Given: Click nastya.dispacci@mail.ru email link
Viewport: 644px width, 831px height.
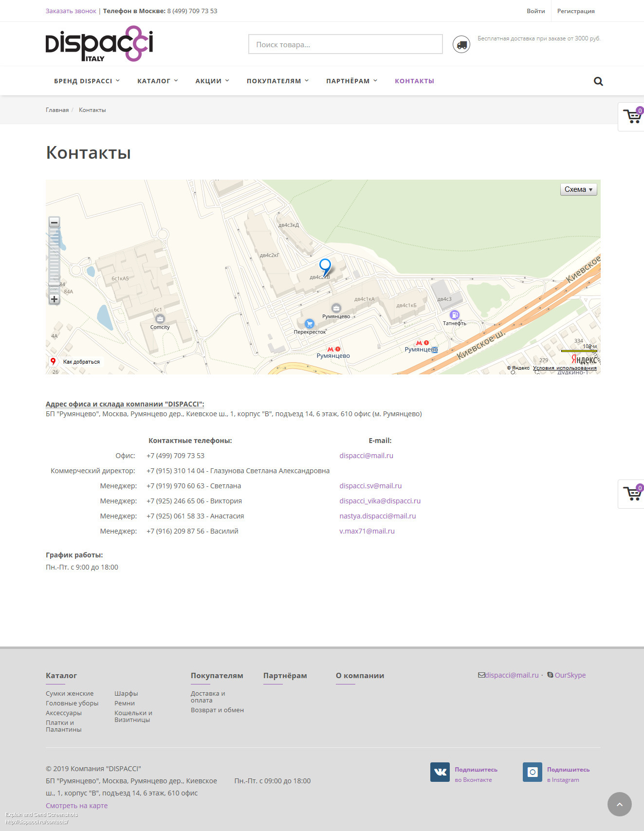Looking at the screenshot, I should coord(378,516).
